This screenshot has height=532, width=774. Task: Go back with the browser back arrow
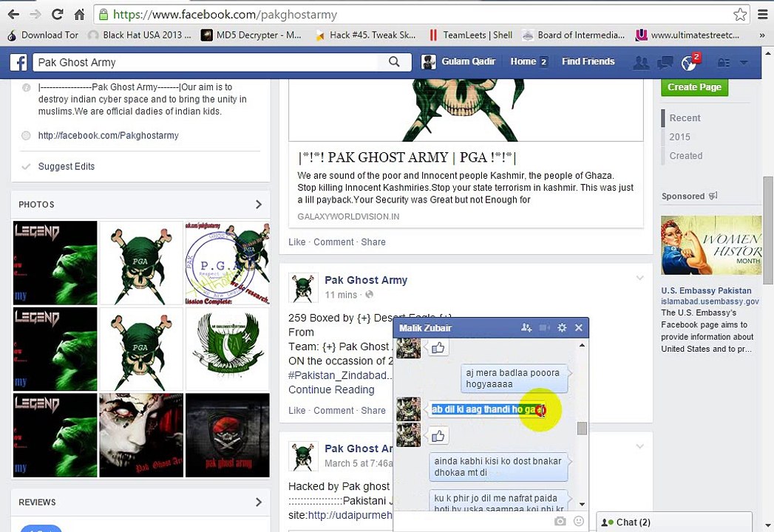(14, 14)
